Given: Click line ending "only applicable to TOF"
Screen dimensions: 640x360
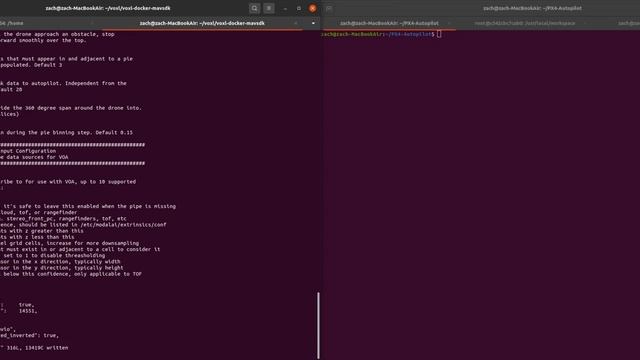Looking at the screenshot, I should pos(71,274).
